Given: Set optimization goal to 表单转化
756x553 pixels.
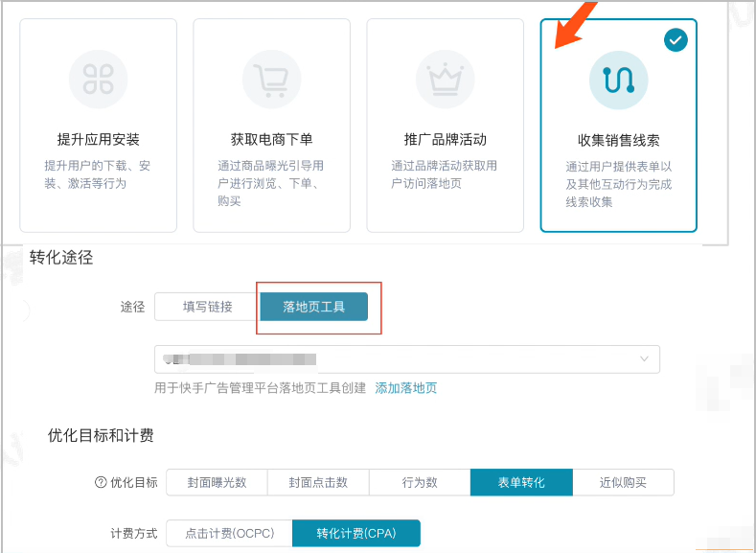Looking at the screenshot, I should pyautogui.click(x=521, y=482).
